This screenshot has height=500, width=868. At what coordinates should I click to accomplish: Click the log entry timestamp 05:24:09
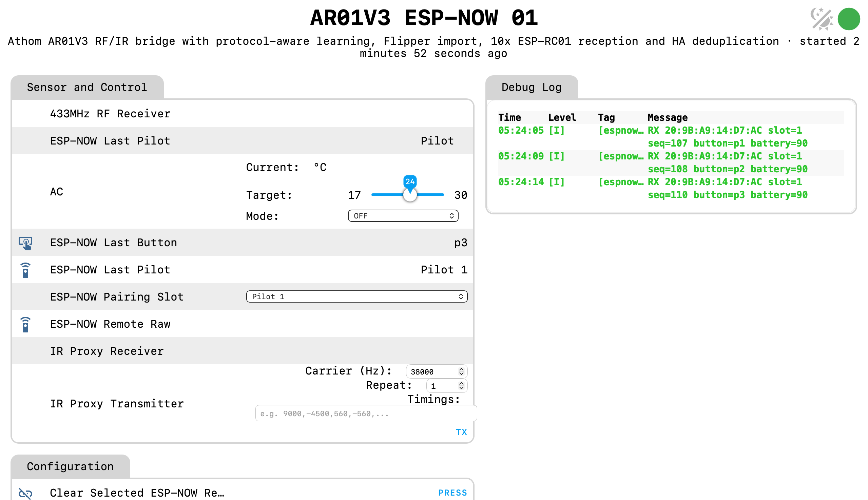pos(521,156)
